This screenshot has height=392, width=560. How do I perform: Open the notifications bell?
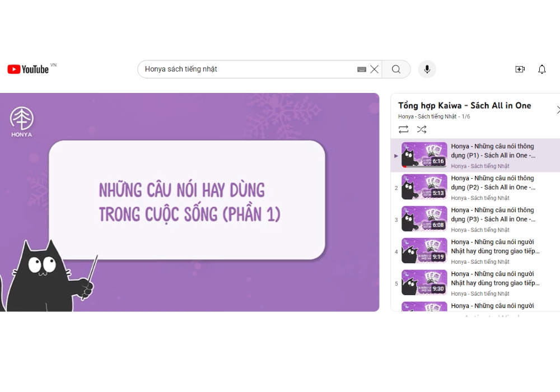(x=542, y=69)
